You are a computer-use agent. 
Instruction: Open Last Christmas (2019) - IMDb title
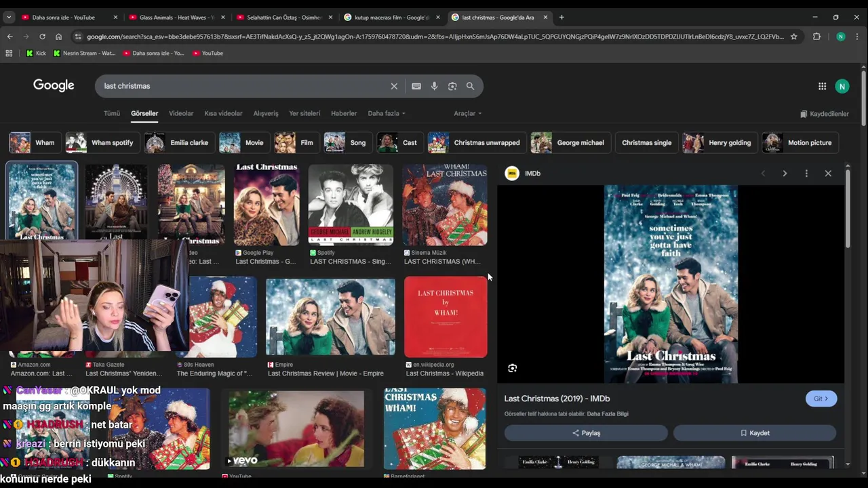(557, 399)
